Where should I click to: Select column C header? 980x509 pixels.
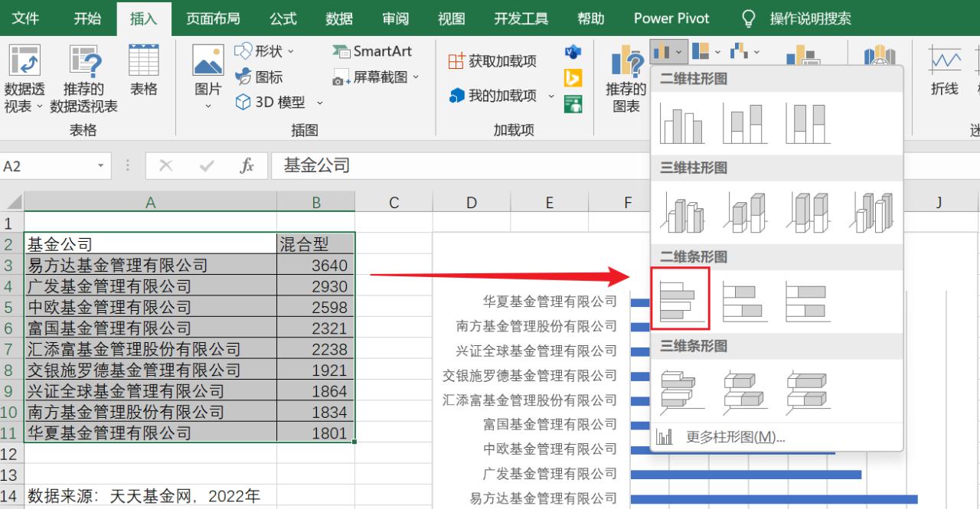coord(394,202)
